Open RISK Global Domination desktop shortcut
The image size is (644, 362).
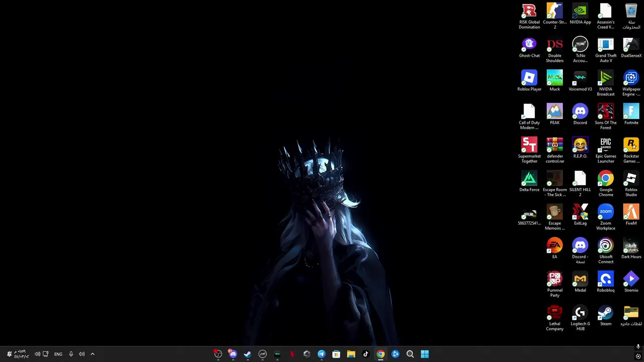(x=529, y=17)
